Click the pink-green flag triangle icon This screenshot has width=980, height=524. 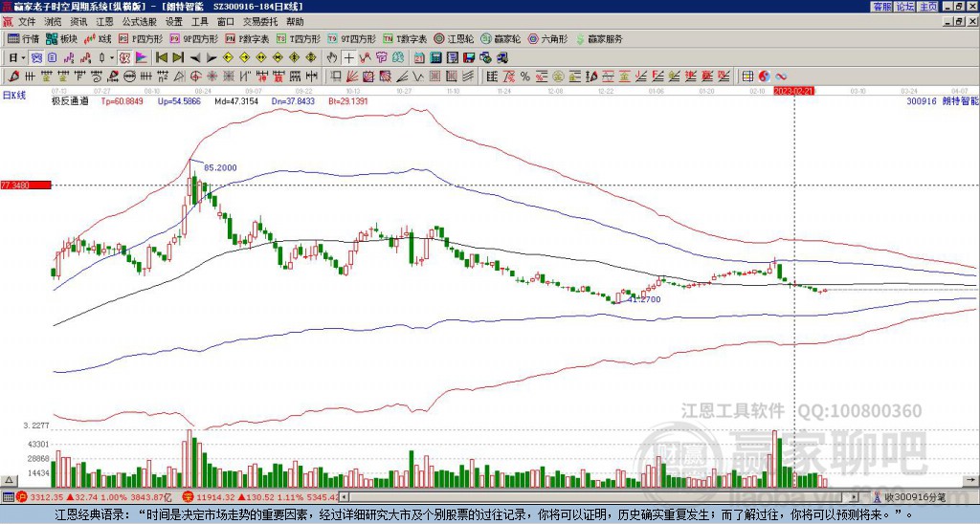[x=142, y=58]
